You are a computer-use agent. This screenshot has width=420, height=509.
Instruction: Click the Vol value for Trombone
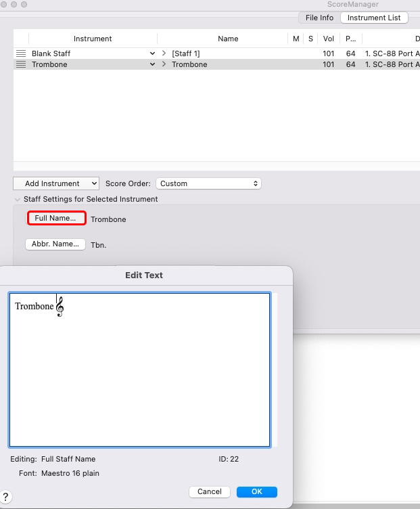[328, 64]
